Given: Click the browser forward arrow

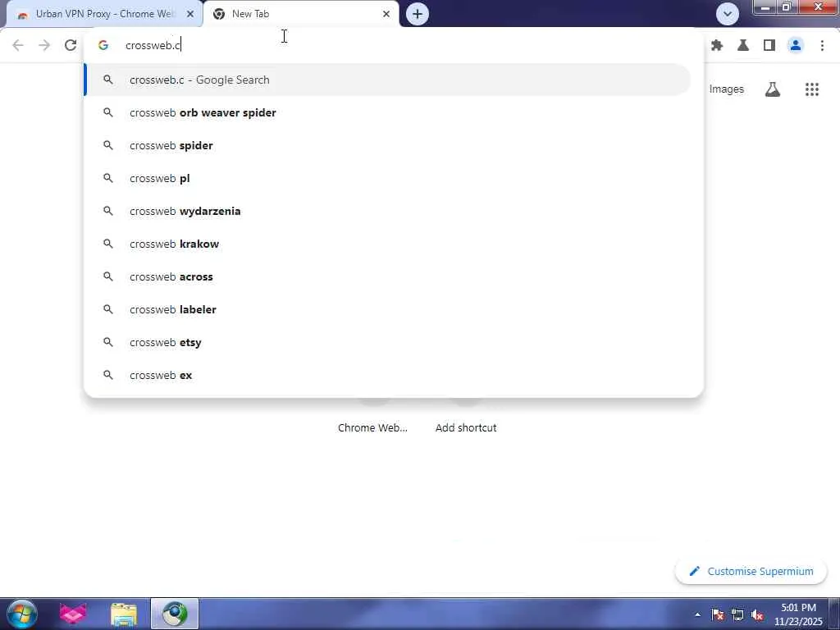Looking at the screenshot, I should (44, 46).
